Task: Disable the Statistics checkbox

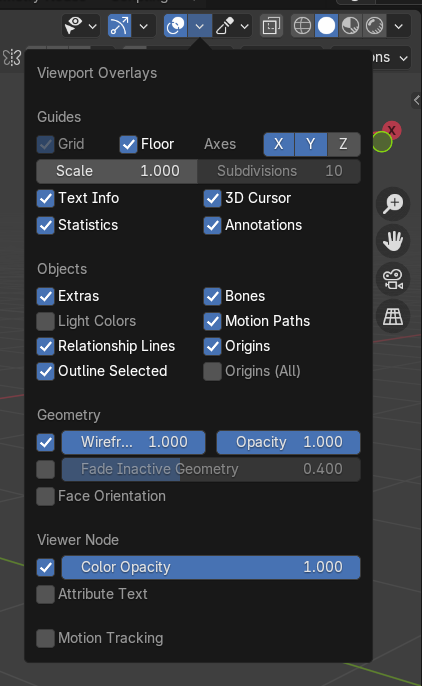Action: click(45, 225)
